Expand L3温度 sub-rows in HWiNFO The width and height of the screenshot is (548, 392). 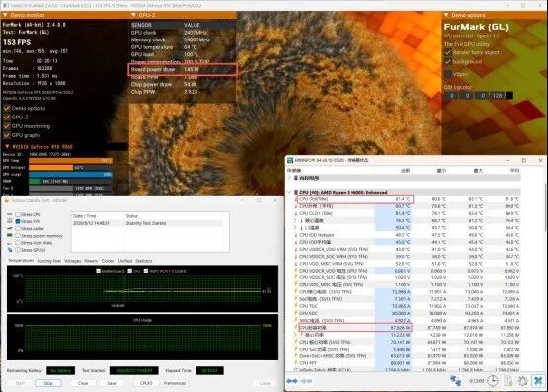[295, 228]
